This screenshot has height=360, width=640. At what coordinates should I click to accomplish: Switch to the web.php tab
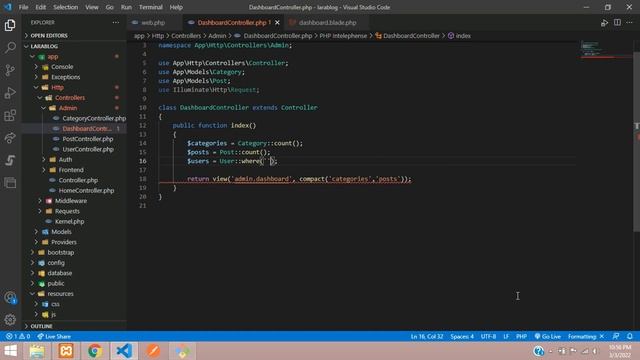153,22
